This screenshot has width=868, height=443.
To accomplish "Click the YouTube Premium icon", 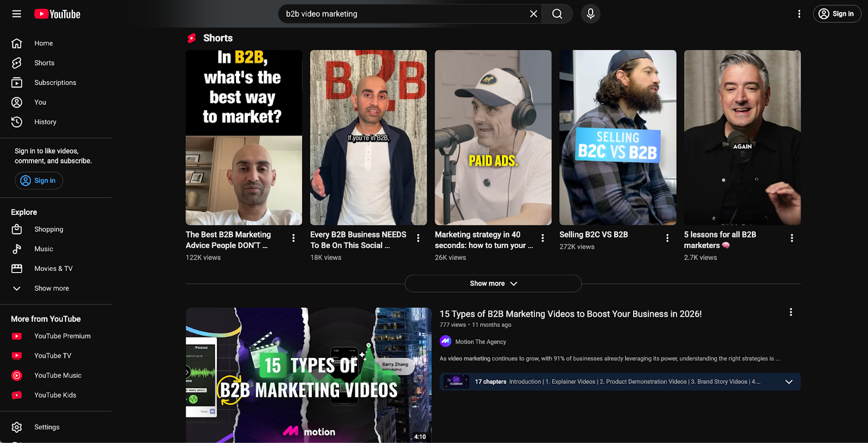I will click(x=17, y=336).
